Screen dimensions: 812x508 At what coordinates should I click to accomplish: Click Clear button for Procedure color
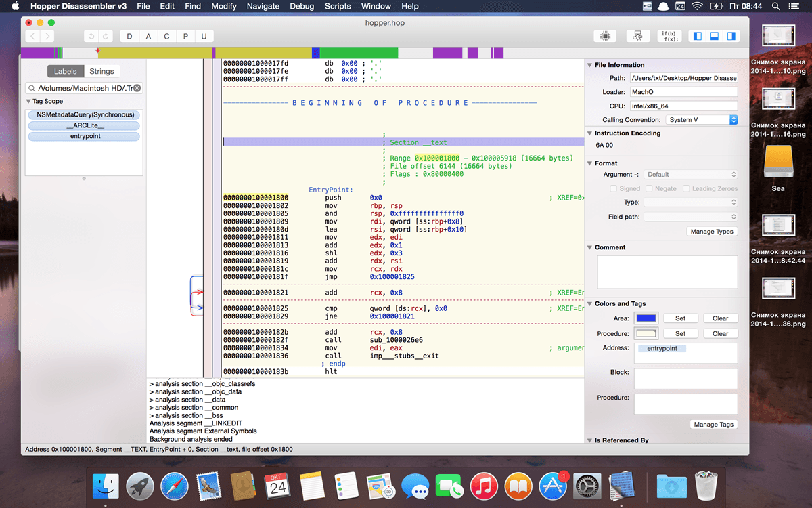click(721, 333)
